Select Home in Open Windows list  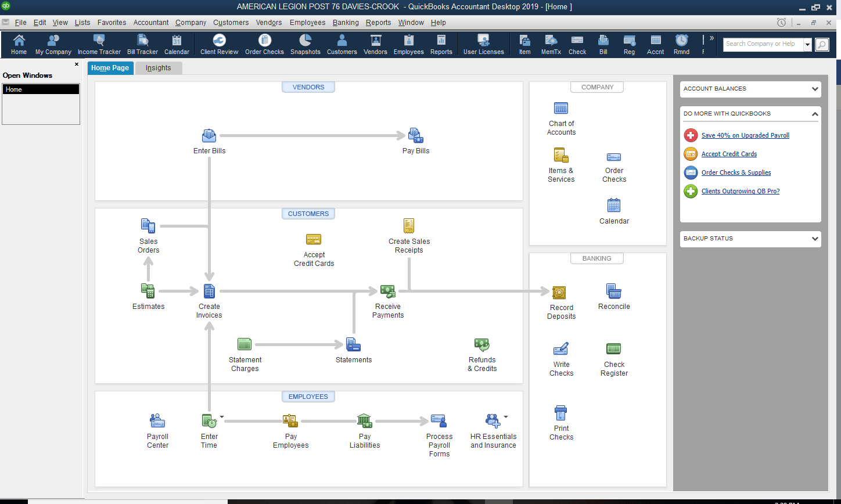[41, 89]
